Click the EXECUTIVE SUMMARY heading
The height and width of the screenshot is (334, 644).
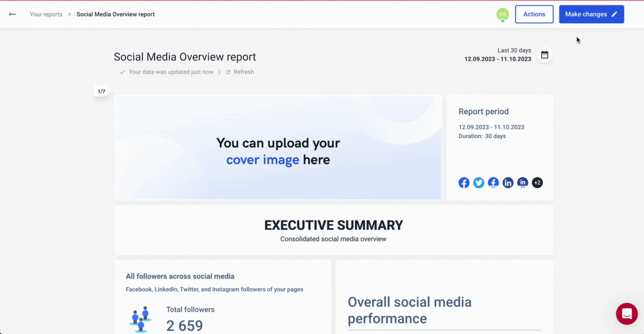(334, 225)
